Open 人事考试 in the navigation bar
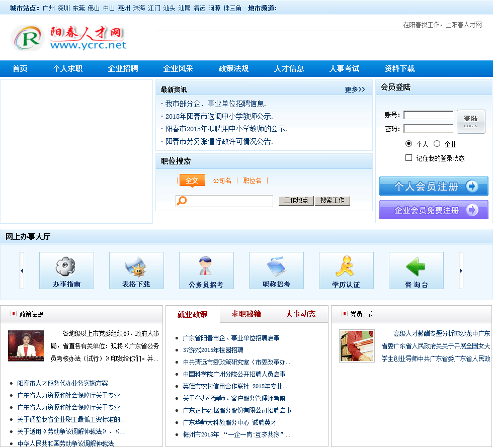Screen dimensions: 493x448 (x=344, y=68)
